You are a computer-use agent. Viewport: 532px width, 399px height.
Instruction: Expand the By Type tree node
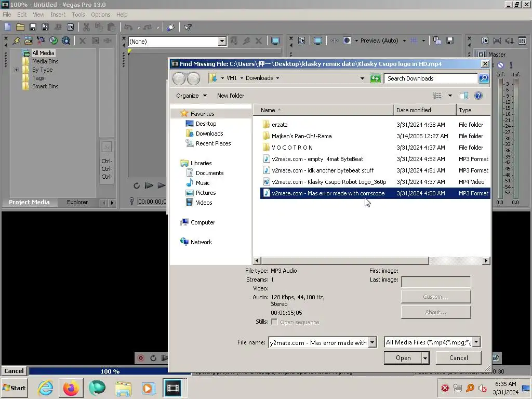[x=16, y=70]
